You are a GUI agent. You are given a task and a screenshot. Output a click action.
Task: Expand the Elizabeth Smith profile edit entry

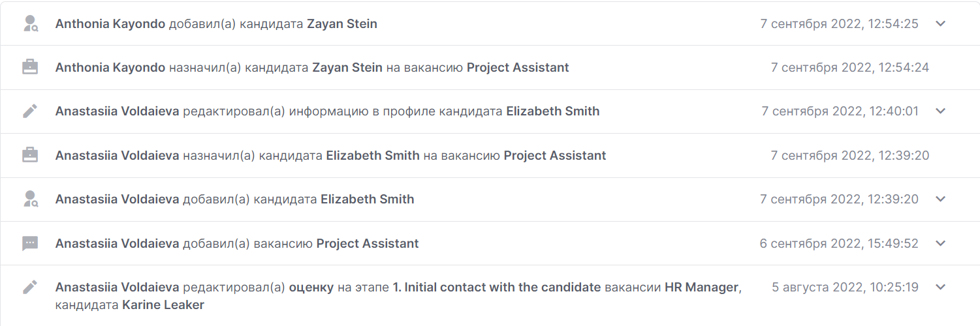(x=940, y=111)
